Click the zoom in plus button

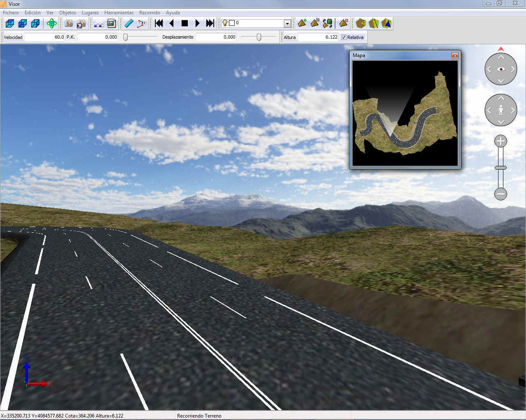click(501, 142)
